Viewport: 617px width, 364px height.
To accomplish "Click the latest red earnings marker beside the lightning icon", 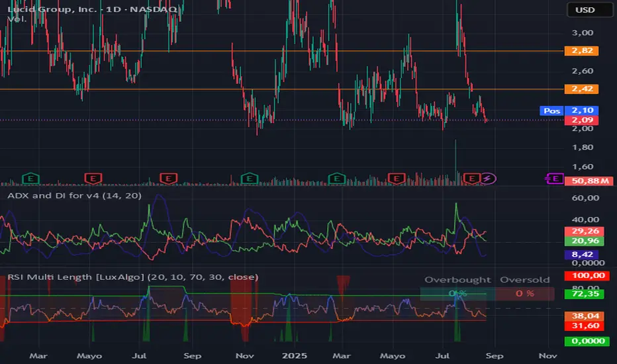I will [x=471, y=179].
